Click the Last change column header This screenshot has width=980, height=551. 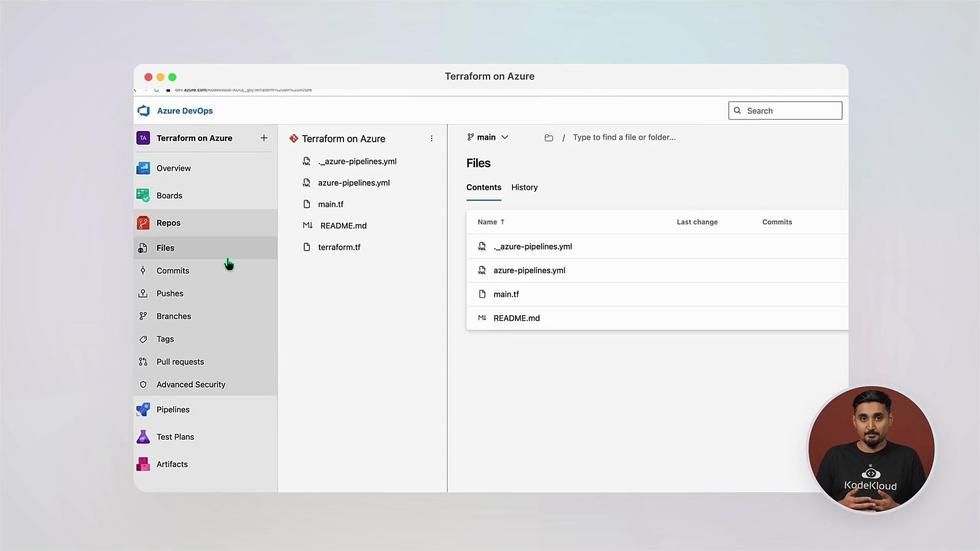697,222
